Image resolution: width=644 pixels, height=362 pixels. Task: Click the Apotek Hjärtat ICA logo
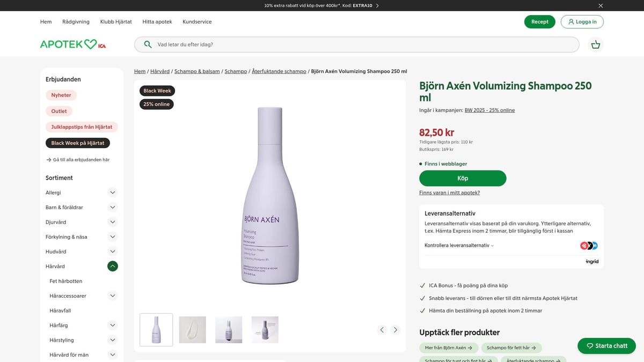[x=71, y=44]
